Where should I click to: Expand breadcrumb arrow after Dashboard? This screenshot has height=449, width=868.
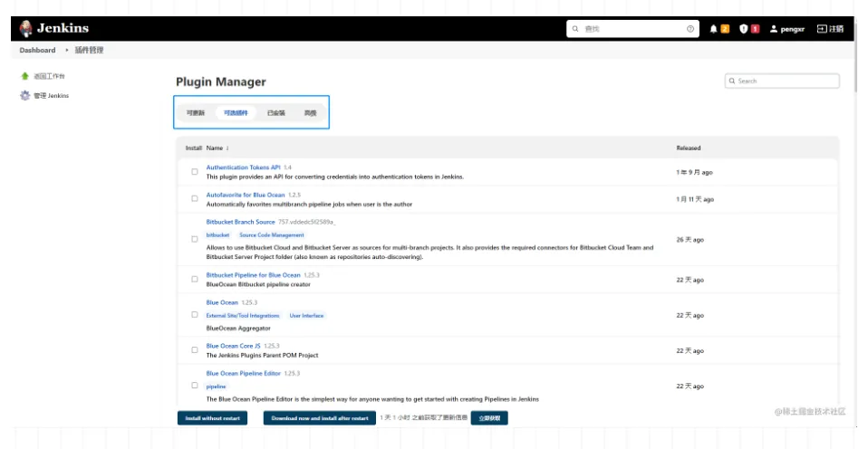(x=67, y=50)
